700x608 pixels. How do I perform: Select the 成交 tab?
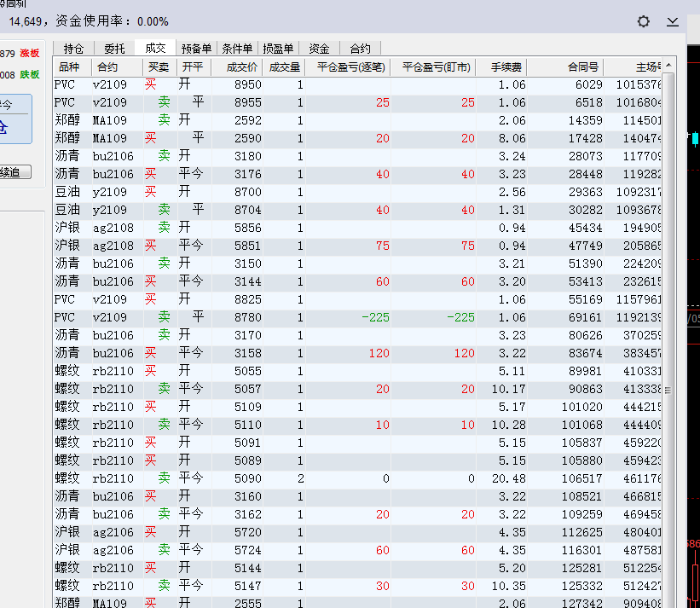coord(155,48)
